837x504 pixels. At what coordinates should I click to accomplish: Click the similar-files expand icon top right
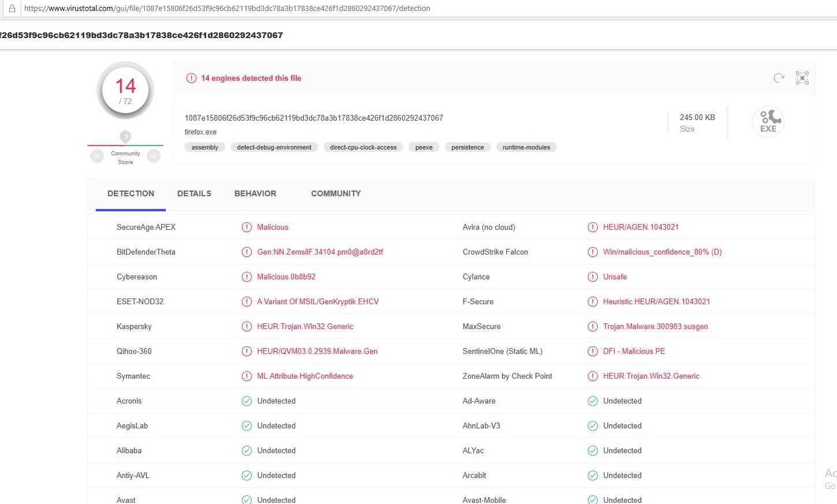coord(802,77)
